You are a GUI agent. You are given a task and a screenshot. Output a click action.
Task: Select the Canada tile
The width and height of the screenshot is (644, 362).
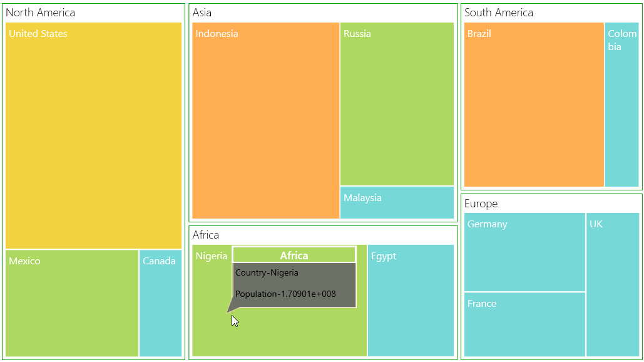[x=161, y=303]
